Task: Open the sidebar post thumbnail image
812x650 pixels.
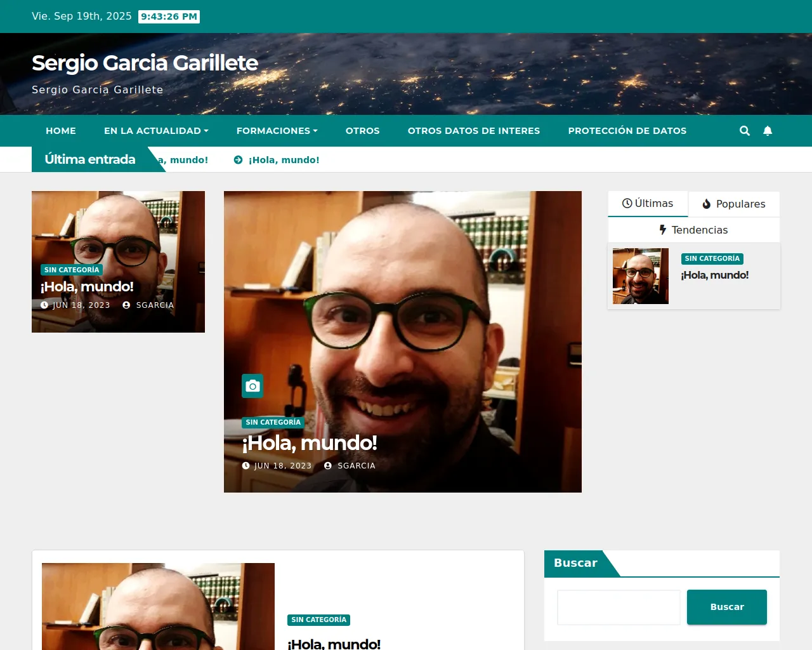Action: point(641,276)
